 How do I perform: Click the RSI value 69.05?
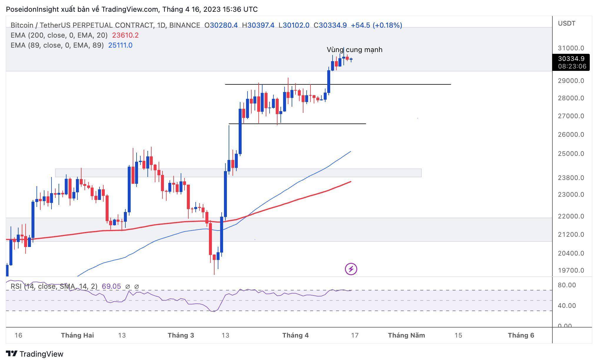coord(111,286)
